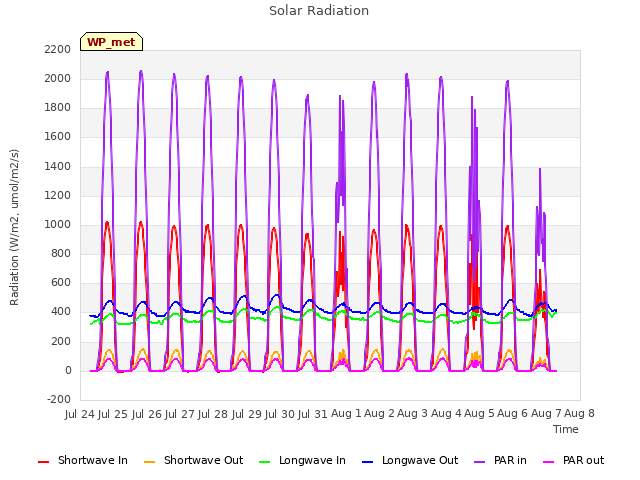Screen dimensions: 640x480
Task: Click the 2200 y-axis tick label
Action: pyautogui.click(x=58, y=49)
